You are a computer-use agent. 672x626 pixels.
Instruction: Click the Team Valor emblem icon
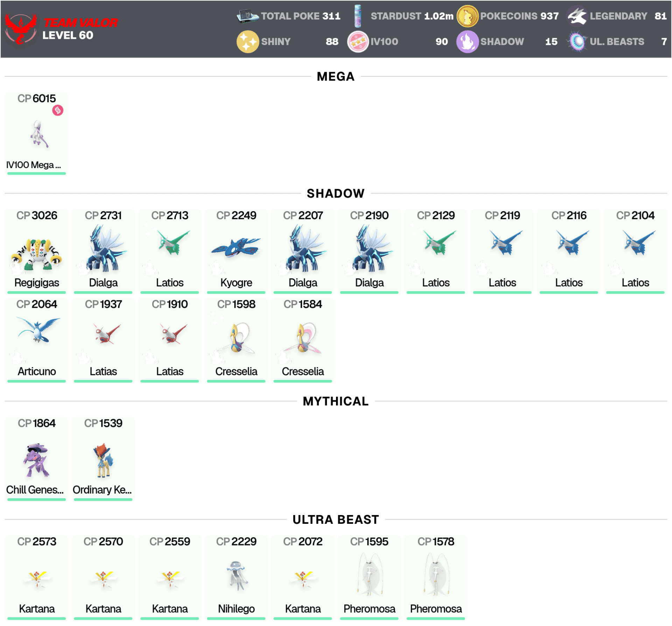[x=21, y=29]
